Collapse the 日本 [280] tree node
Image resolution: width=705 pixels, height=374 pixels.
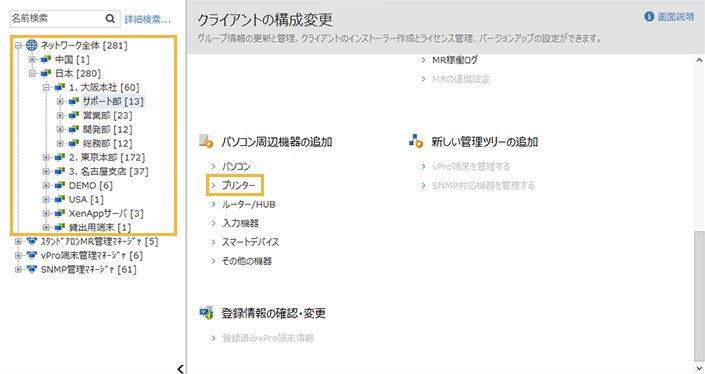(32, 73)
